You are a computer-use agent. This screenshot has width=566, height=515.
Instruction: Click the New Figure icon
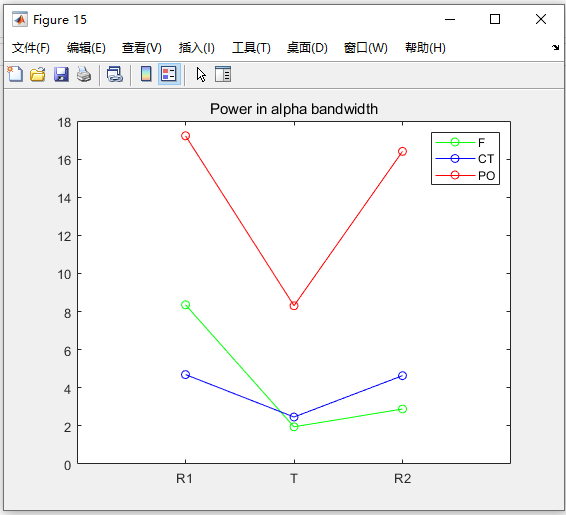(15, 74)
